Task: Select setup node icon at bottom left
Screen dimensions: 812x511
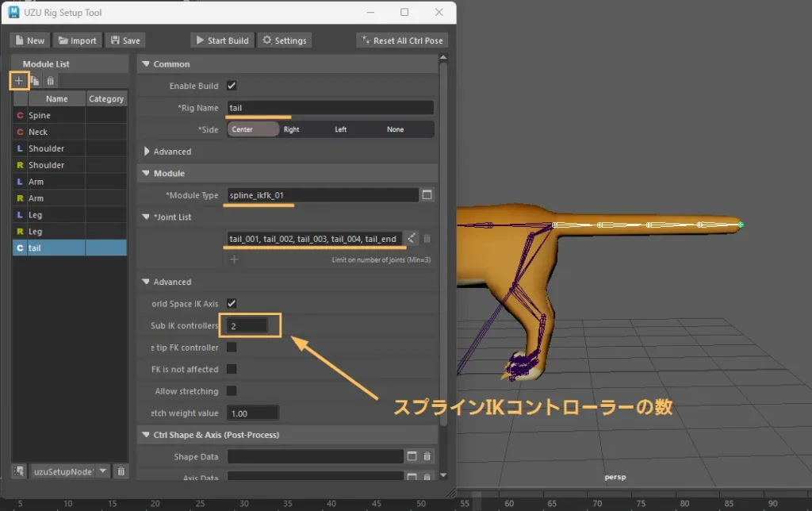Action: coord(19,471)
